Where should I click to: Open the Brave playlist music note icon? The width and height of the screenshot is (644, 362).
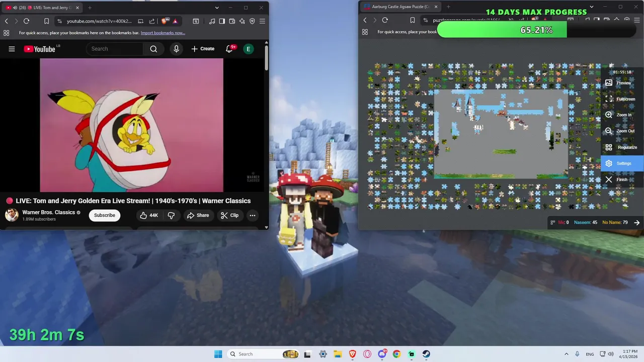pos(212,21)
